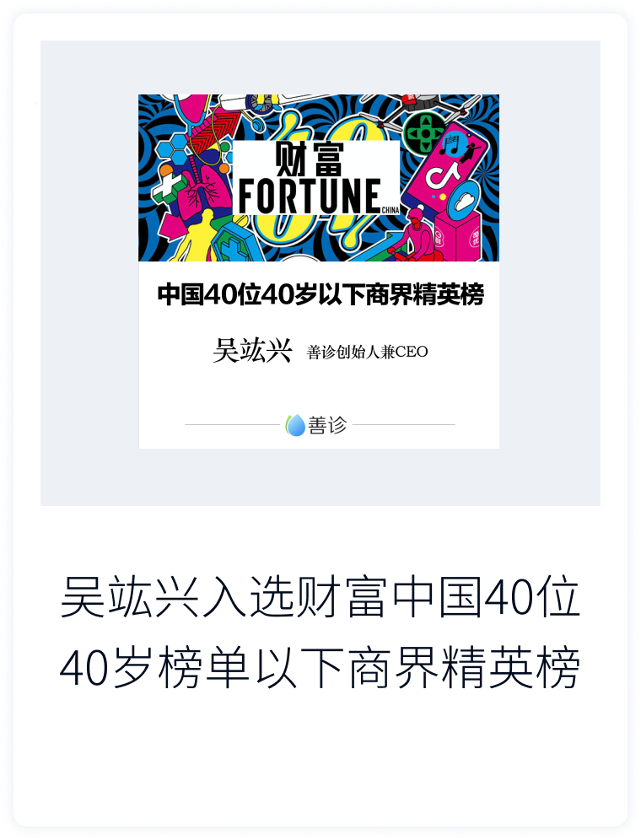Click the second title line 40岁榜单以下商界精英榜

coord(320,667)
